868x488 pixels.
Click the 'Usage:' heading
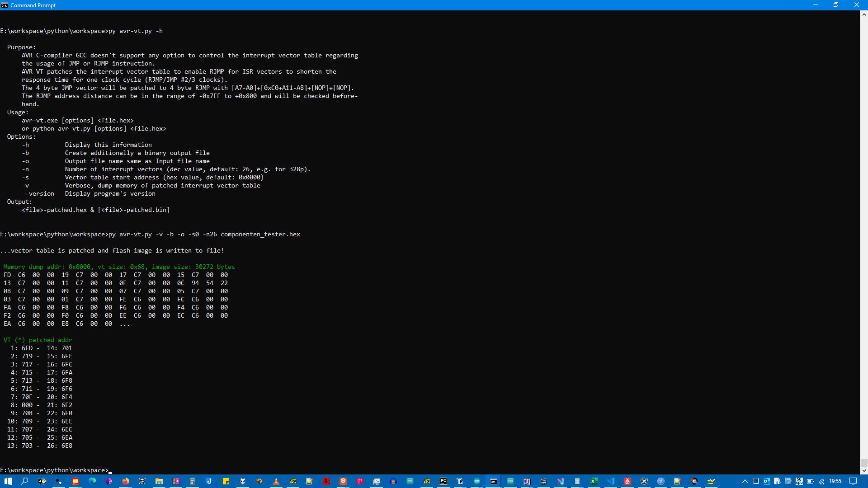click(x=18, y=112)
